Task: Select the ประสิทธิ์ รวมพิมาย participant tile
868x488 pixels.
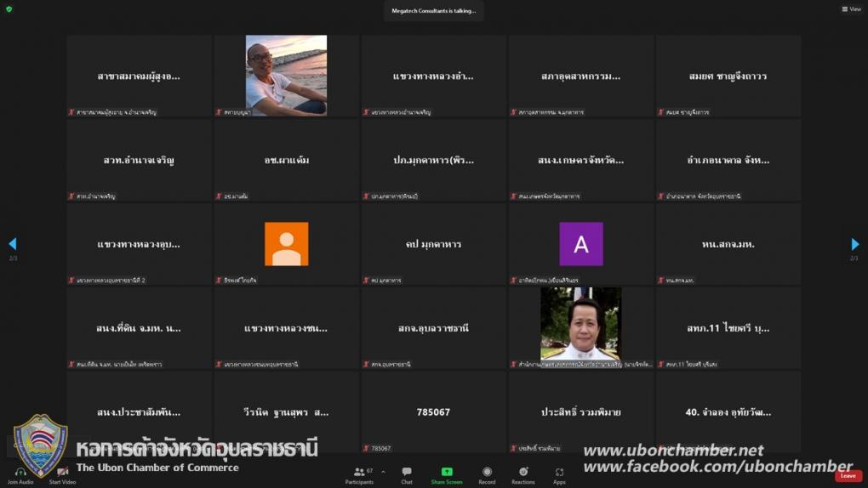Action: click(580, 412)
